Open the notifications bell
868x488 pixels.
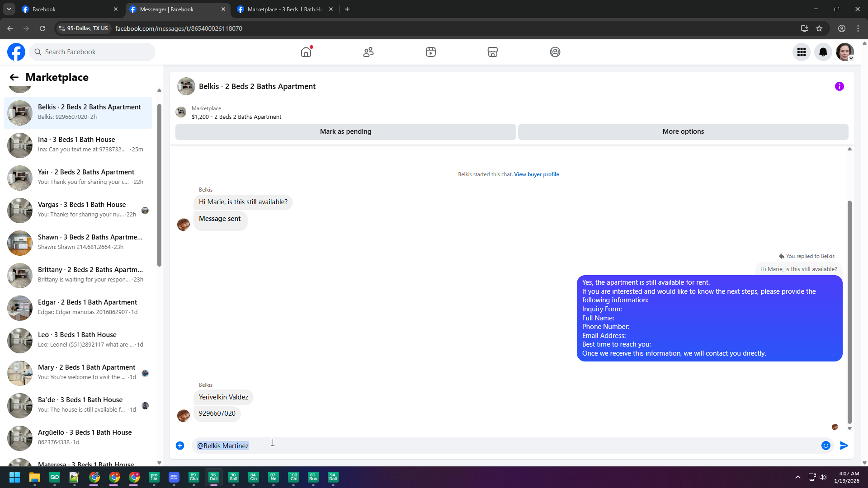[823, 52]
